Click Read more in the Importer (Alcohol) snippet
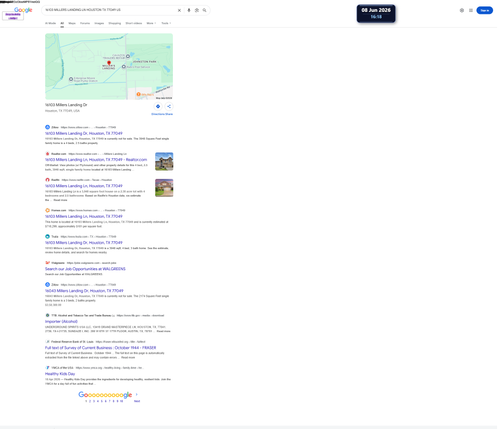Screen dimensions: 500x429 163,331
